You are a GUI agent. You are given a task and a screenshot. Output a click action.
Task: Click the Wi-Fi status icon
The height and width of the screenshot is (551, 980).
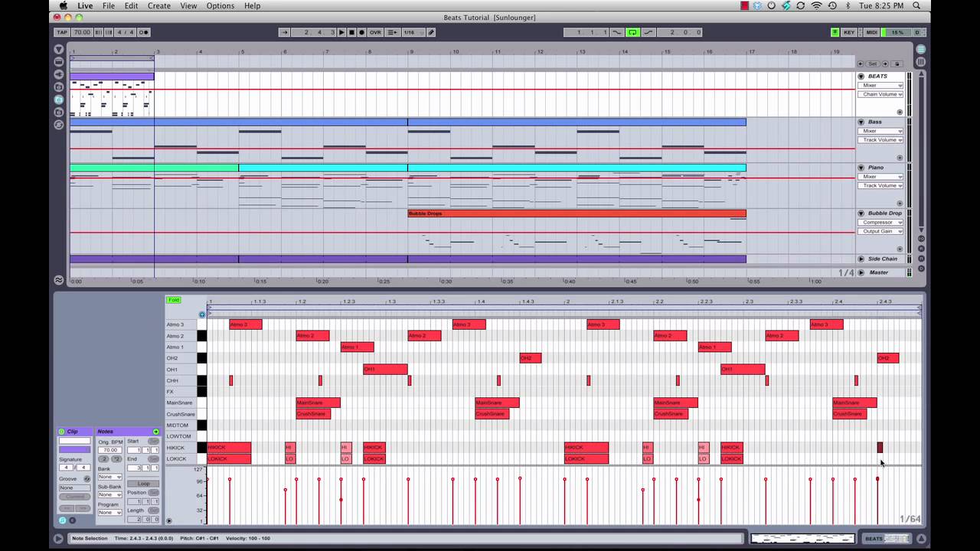[816, 5]
